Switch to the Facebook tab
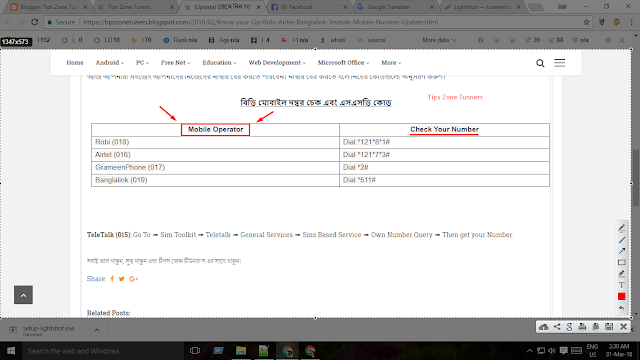 [x=308, y=7]
